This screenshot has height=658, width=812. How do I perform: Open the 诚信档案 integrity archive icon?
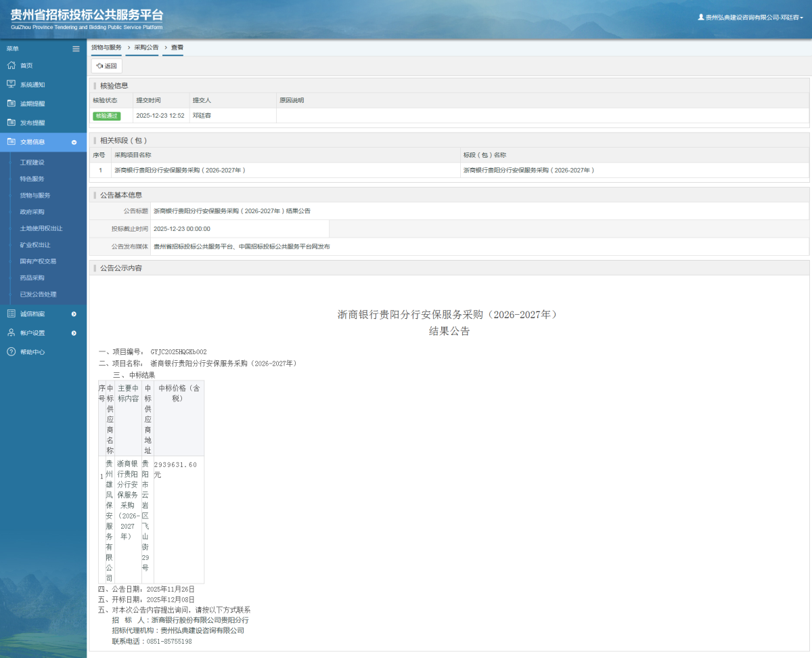coord(10,313)
